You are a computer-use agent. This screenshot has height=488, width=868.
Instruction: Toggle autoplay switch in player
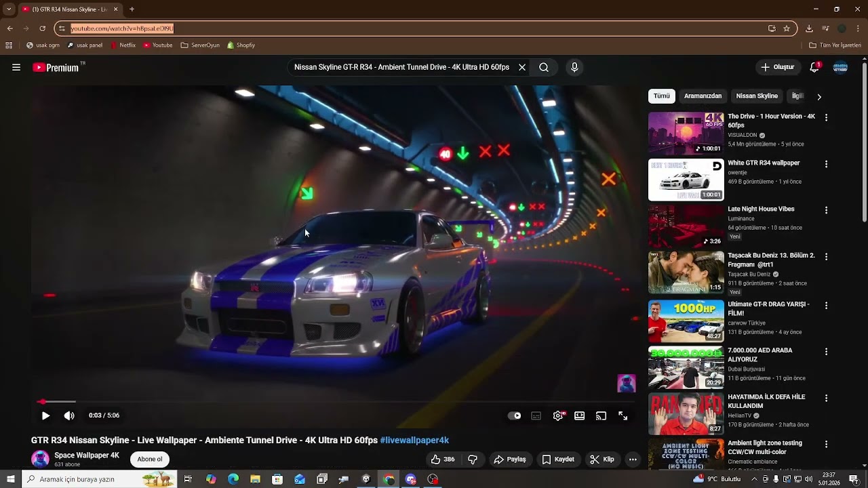coord(515,415)
